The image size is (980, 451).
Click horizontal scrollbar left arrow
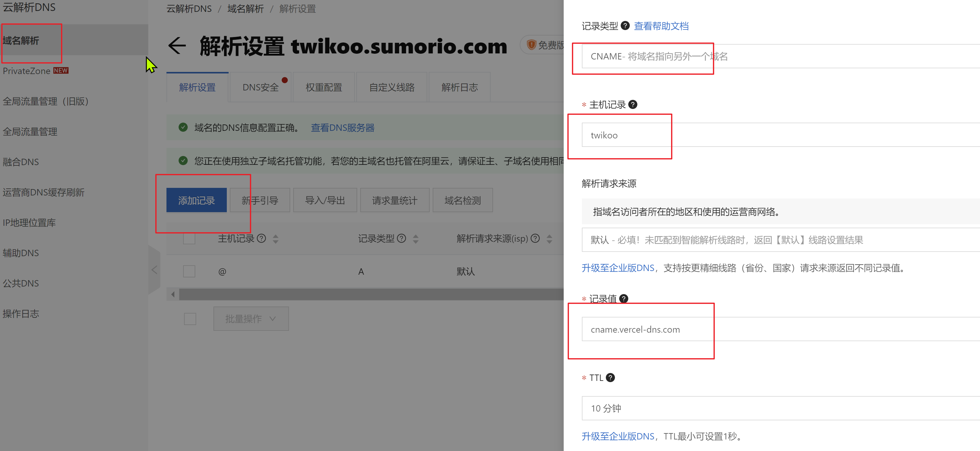173,294
